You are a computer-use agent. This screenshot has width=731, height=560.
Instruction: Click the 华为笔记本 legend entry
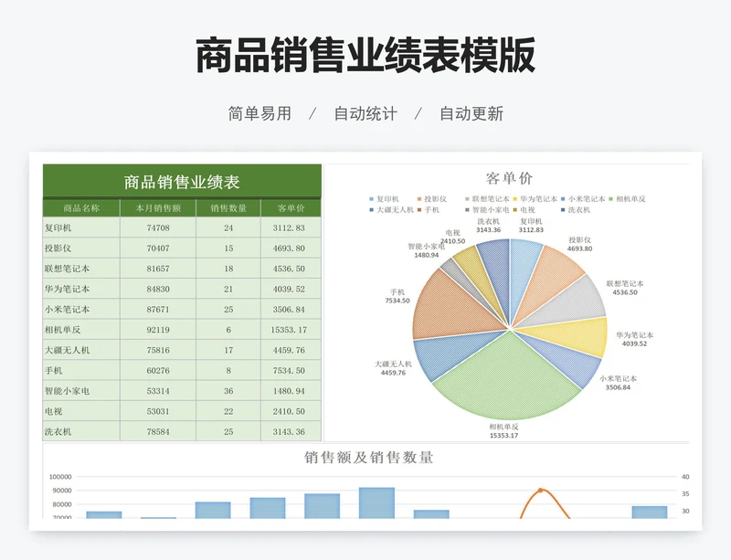535,199
